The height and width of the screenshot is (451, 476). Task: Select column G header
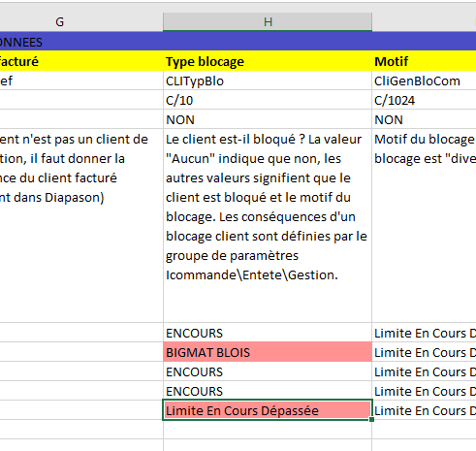[x=81, y=22]
